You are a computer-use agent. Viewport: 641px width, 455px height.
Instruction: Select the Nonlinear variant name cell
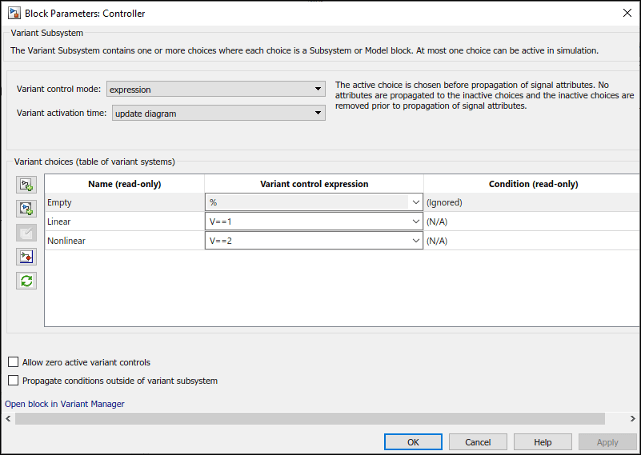coord(124,240)
